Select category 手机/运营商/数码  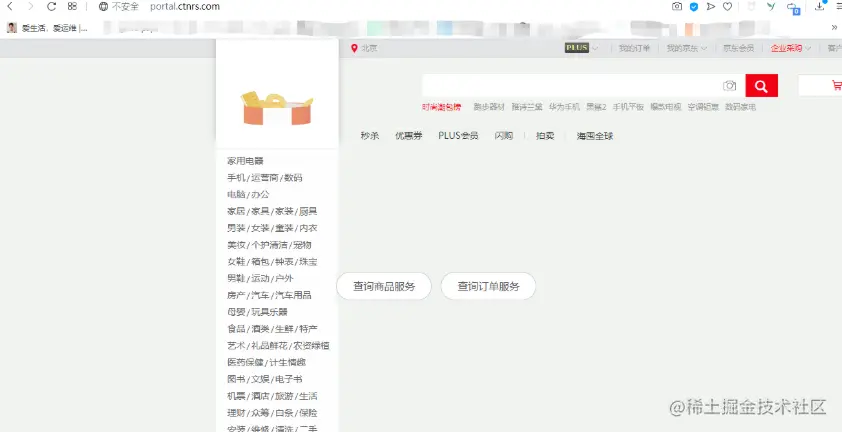tap(265, 177)
